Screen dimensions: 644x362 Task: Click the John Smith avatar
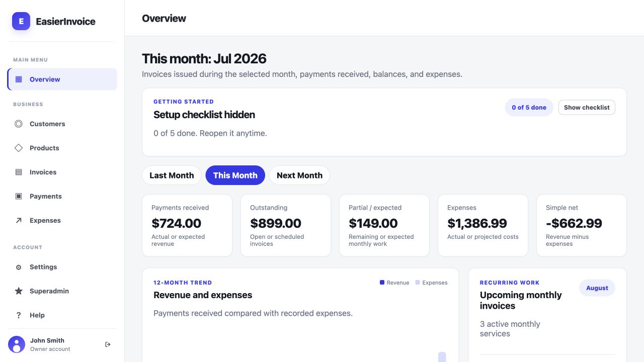[17, 344]
